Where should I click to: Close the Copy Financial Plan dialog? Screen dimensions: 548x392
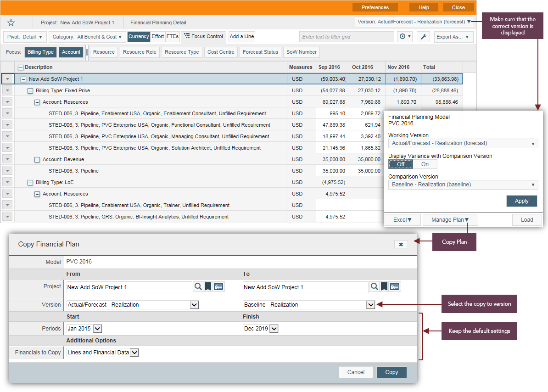pos(401,245)
